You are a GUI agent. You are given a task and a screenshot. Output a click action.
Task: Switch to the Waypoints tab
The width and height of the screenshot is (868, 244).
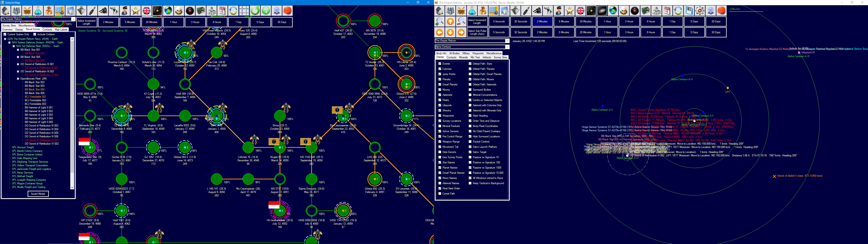click(x=478, y=53)
